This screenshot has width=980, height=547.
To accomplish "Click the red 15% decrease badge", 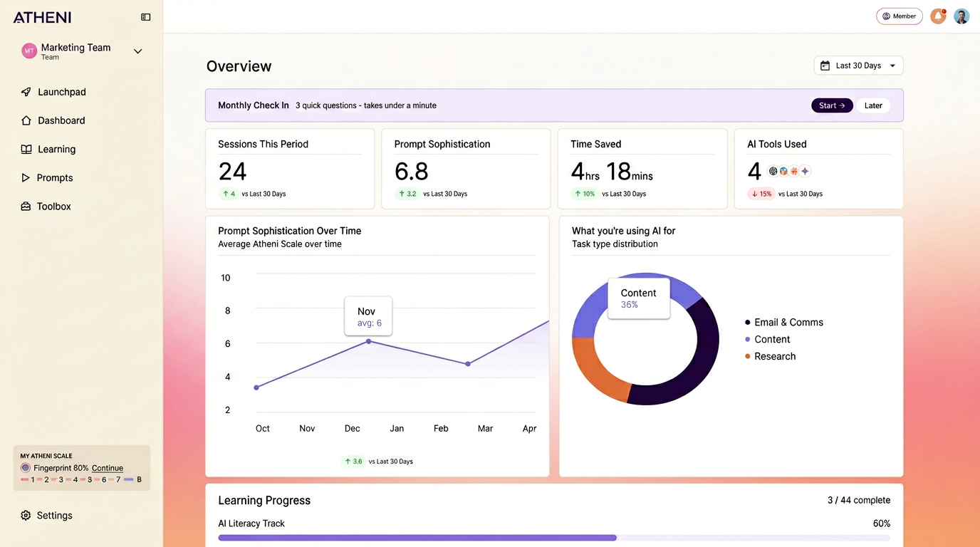I will (x=761, y=194).
